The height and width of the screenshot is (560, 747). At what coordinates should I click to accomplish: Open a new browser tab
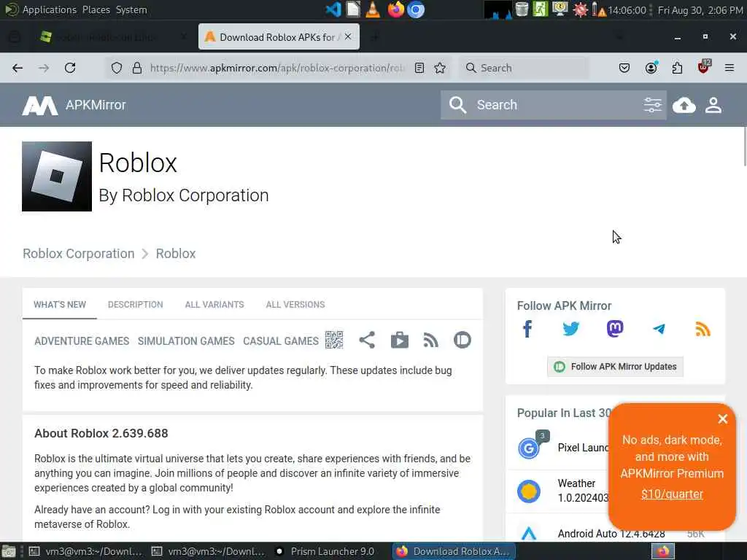375,36
